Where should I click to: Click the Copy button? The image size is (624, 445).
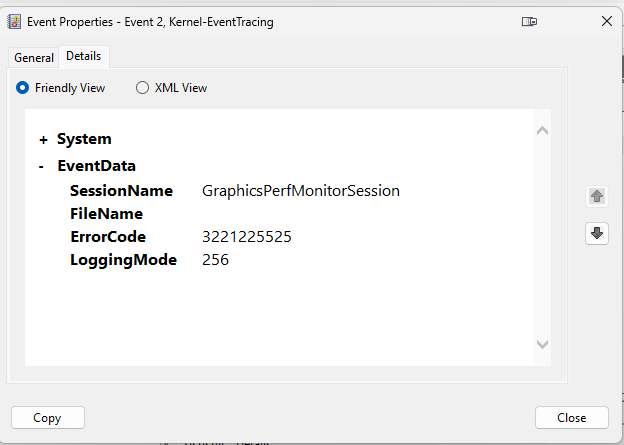point(48,418)
